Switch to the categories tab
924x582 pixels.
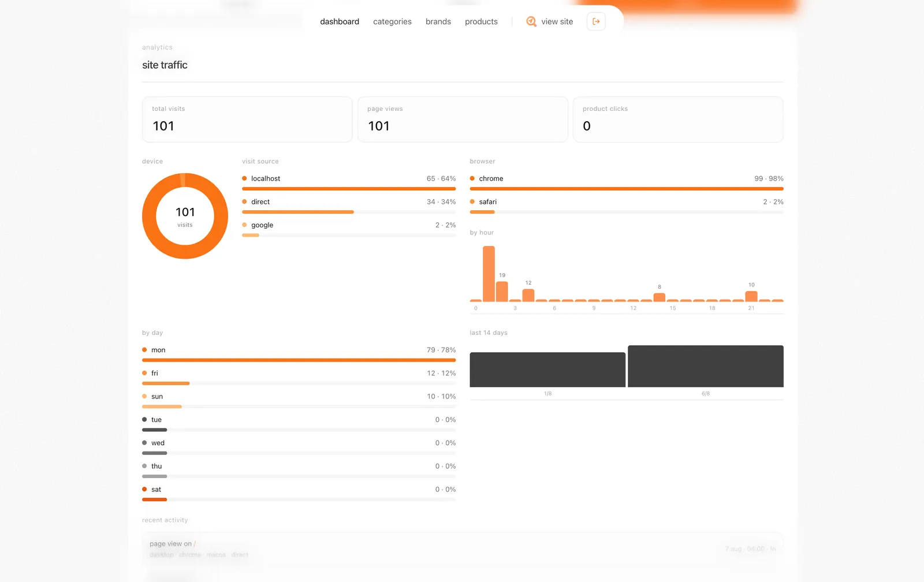(x=392, y=21)
